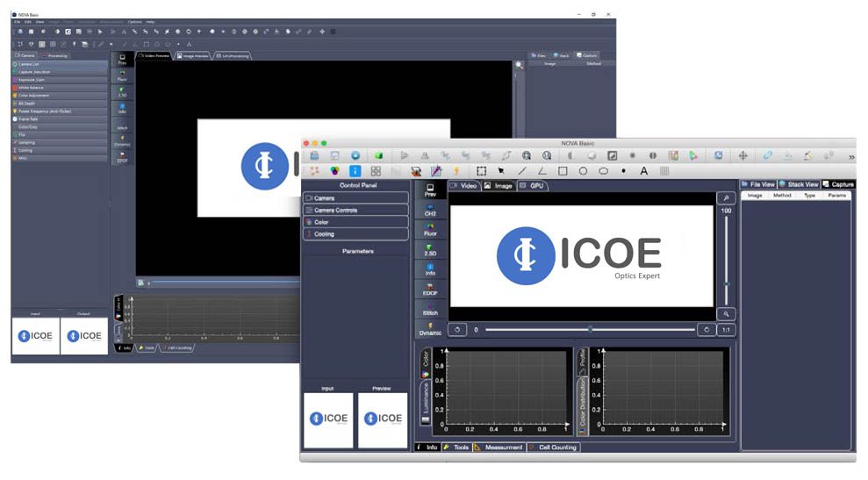Click the blue refresh icon in top toolbar
868x480 pixels.
point(718,156)
